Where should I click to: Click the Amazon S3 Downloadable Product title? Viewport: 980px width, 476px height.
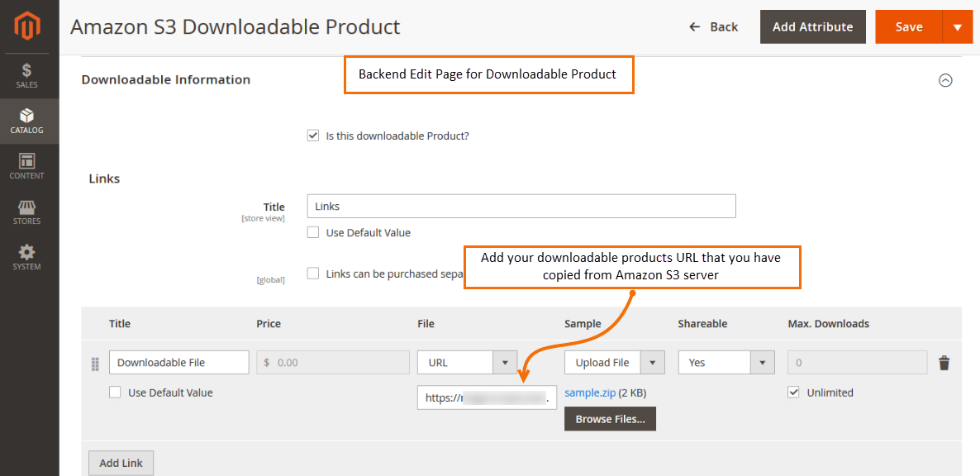tap(235, 27)
